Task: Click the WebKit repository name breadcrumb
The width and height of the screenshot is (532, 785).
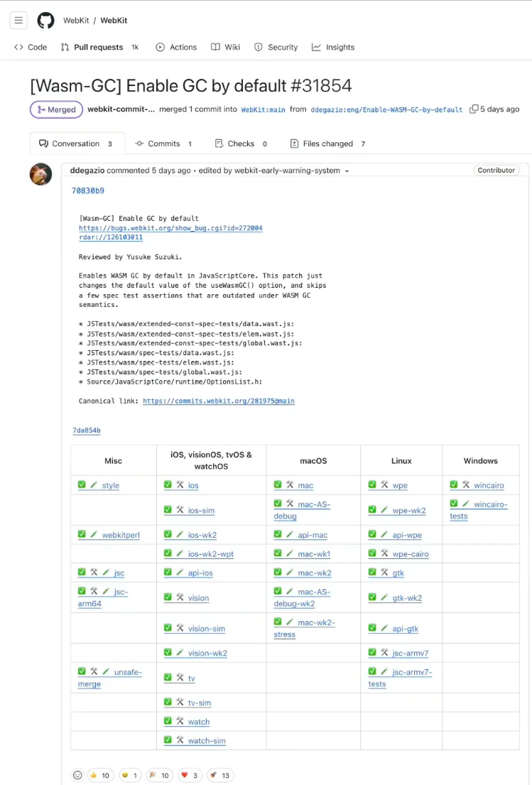Action: 114,21
